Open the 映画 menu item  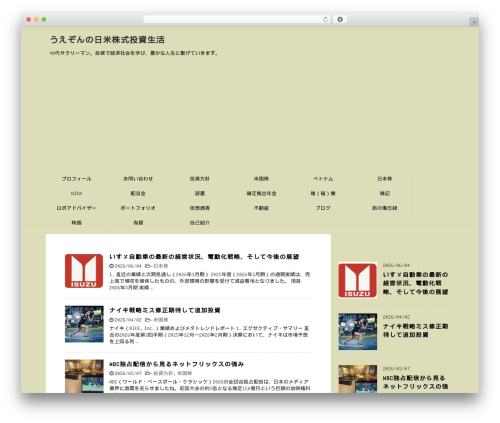(76, 223)
